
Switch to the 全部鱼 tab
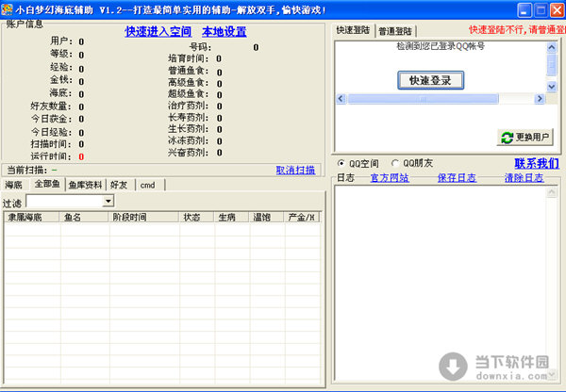click(47, 185)
